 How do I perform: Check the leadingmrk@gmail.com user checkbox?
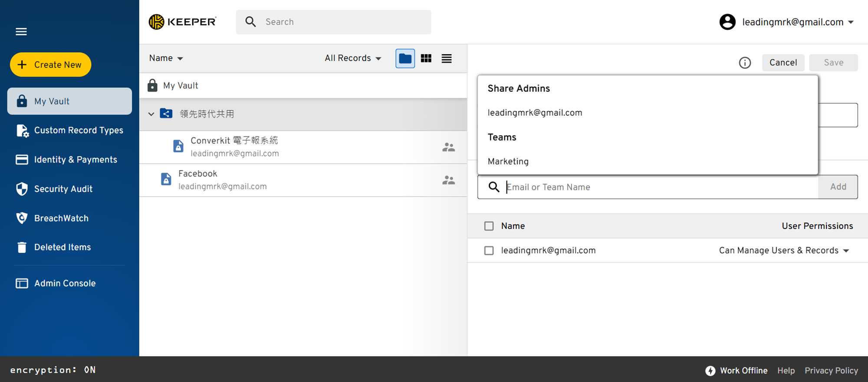click(x=489, y=251)
